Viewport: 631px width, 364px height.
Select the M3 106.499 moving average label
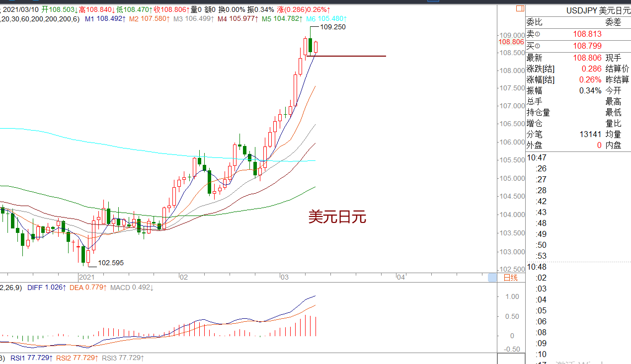tap(193, 18)
